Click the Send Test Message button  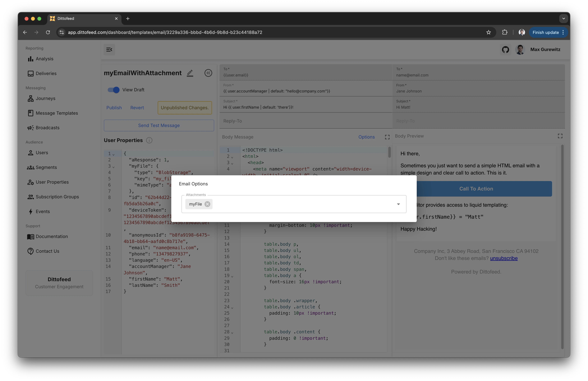(159, 126)
